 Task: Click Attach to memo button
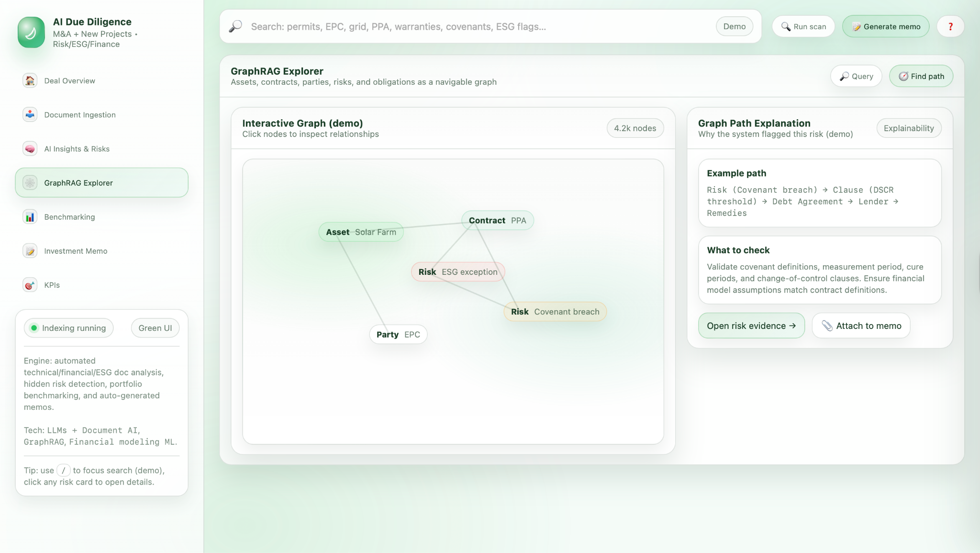pyautogui.click(x=861, y=326)
